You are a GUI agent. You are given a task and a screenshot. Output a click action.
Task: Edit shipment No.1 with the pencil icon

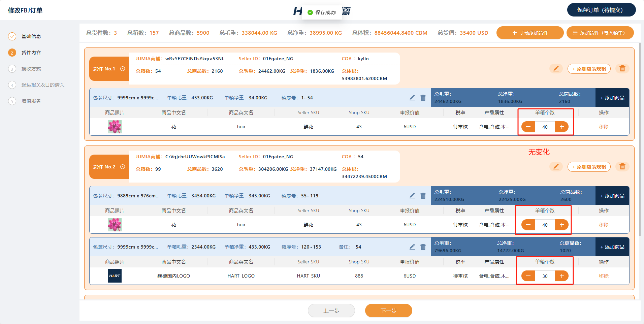(556, 69)
